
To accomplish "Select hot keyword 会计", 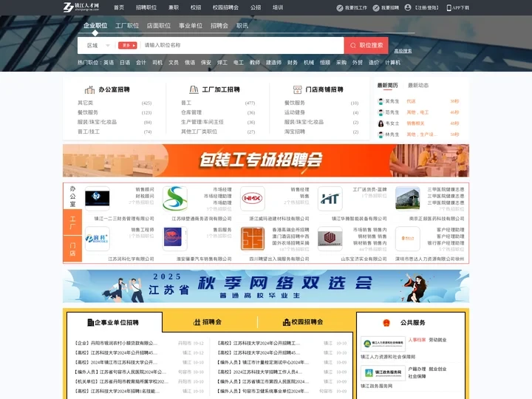I will click(141, 63).
